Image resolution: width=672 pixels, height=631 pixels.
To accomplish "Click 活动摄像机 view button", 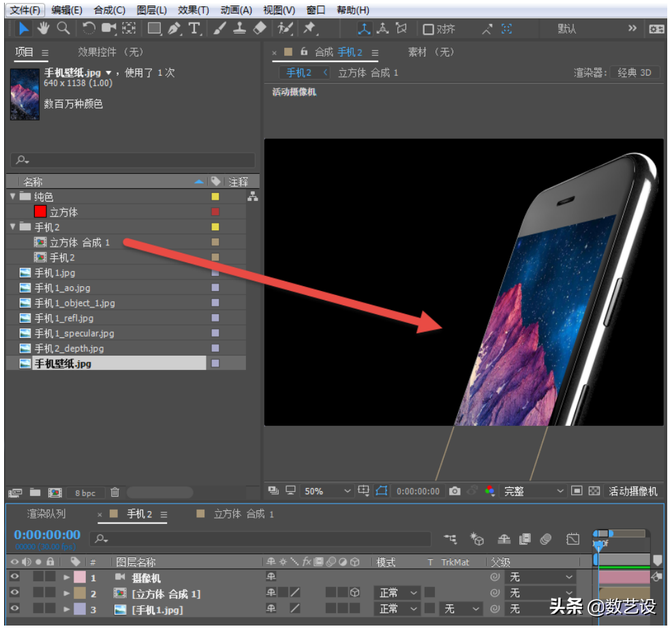I will point(632,491).
